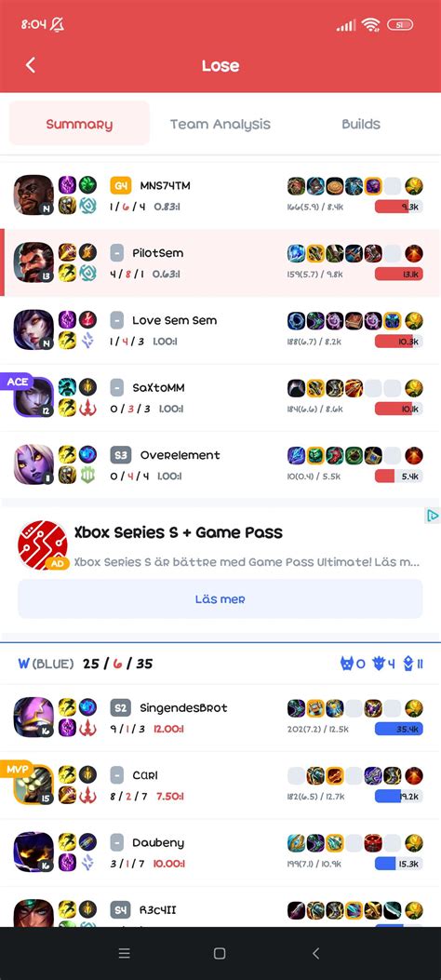Tap the Läs mer ad button

pyautogui.click(x=220, y=598)
